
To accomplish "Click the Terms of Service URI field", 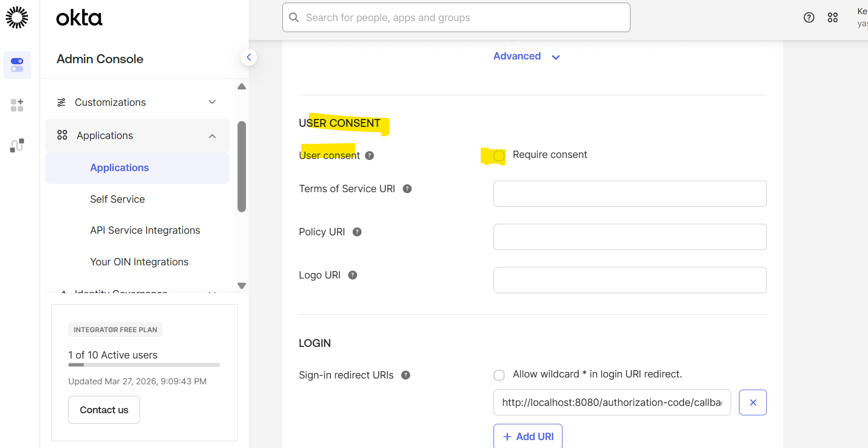I will click(629, 194).
